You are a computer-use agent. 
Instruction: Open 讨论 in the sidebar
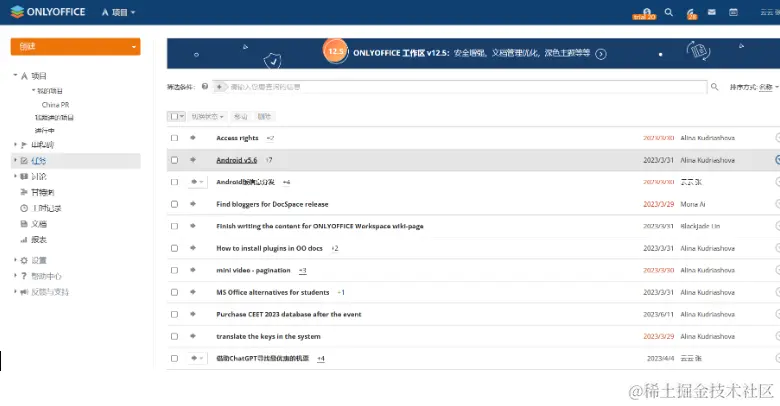click(39, 176)
